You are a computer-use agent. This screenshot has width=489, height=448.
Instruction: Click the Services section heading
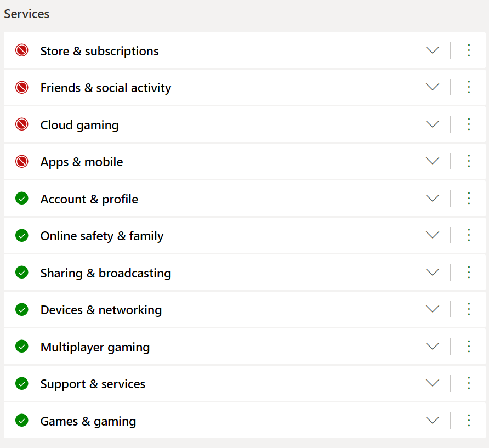coord(27,14)
